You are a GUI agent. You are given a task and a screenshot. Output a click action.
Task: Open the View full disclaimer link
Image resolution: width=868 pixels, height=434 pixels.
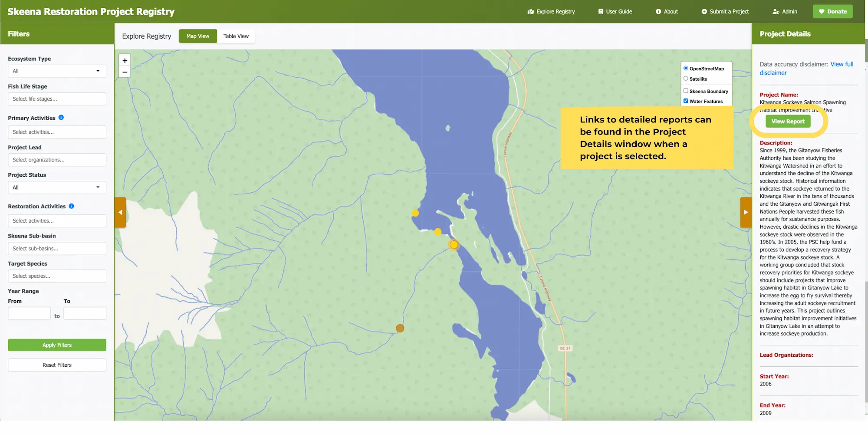click(x=842, y=64)
